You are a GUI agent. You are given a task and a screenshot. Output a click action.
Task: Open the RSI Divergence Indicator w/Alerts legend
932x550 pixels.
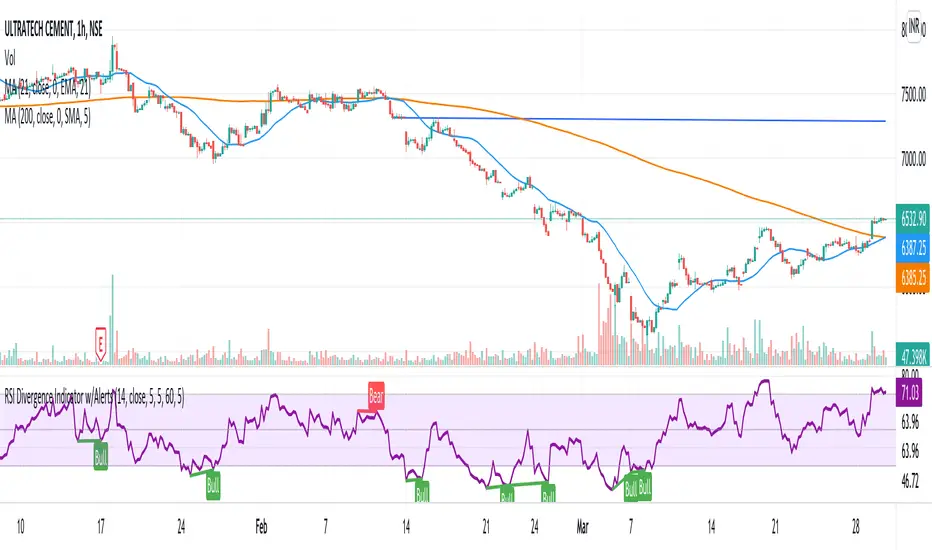94,397
